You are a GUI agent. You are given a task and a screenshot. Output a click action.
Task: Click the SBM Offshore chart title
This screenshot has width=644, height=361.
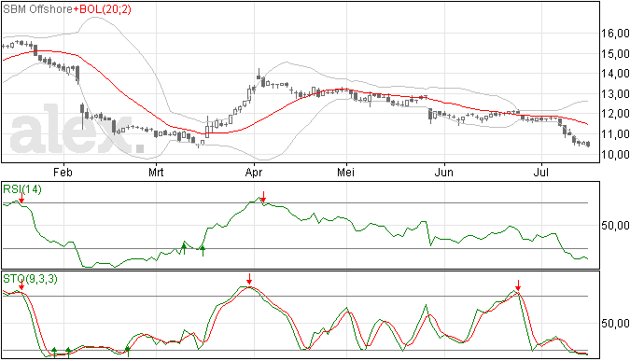coord(38,9)
